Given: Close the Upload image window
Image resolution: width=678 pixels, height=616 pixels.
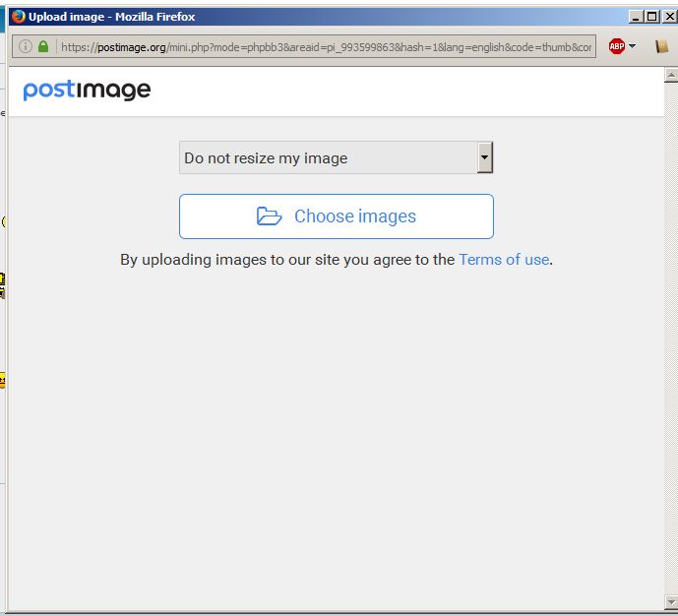Looking at the screenshot, I should tap(669, 17).
